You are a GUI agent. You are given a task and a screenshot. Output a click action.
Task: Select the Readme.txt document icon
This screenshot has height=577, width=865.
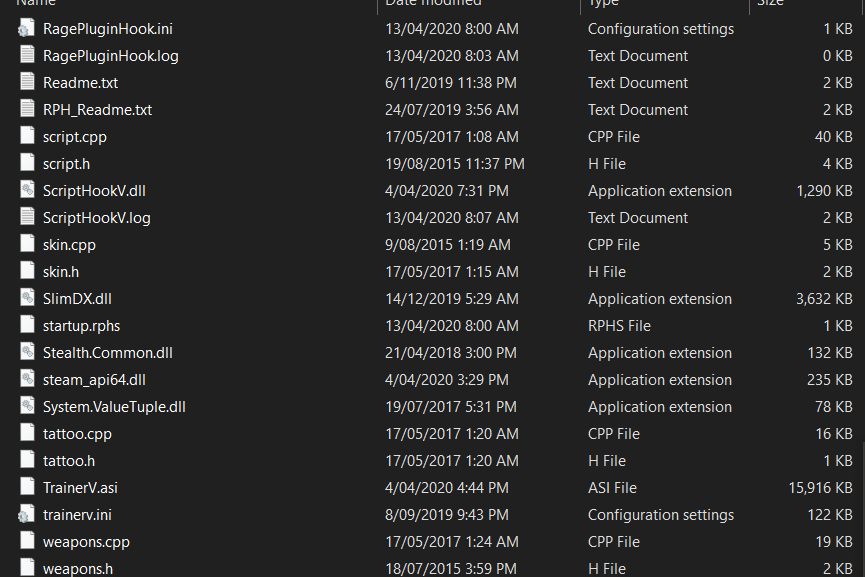tap(26, 83)
